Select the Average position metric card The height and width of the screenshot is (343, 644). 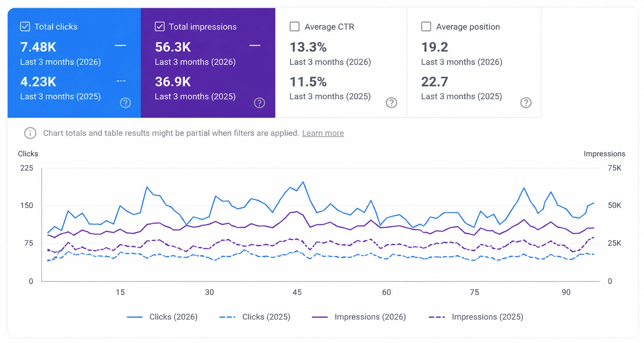pyautogui.click(x=474, y=63)
